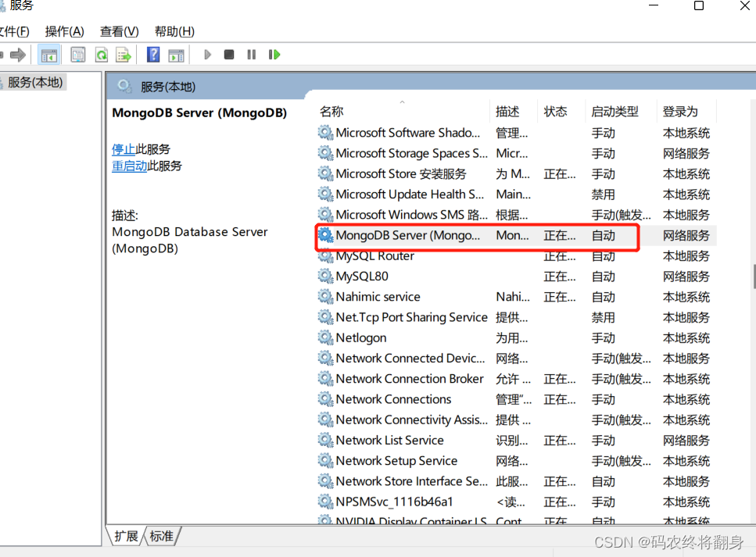Viewport: 756px width, 557px height.
Task: Click the gear icon beside Microsoft Software Shado...
Action: click(x=325, y=133)
